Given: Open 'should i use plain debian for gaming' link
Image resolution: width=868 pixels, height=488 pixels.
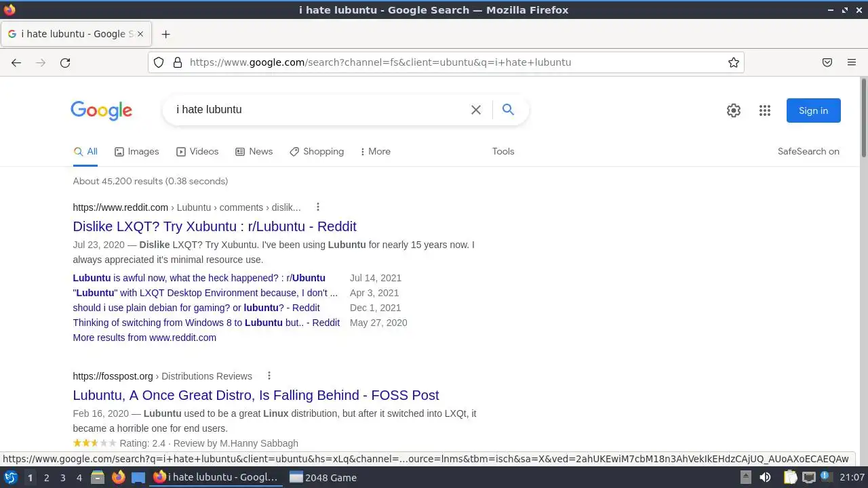Looking at the screenshot, I should click(196, 308).
